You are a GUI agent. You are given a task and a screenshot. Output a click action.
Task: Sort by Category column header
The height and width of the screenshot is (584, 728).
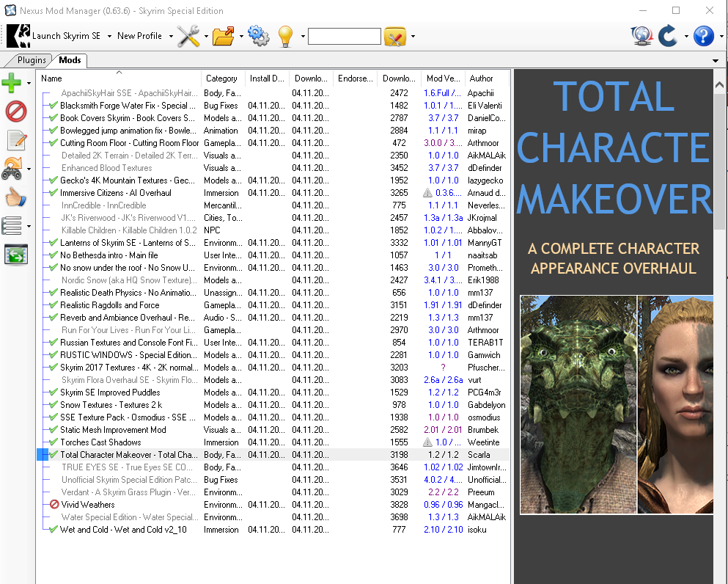point(223,79)
